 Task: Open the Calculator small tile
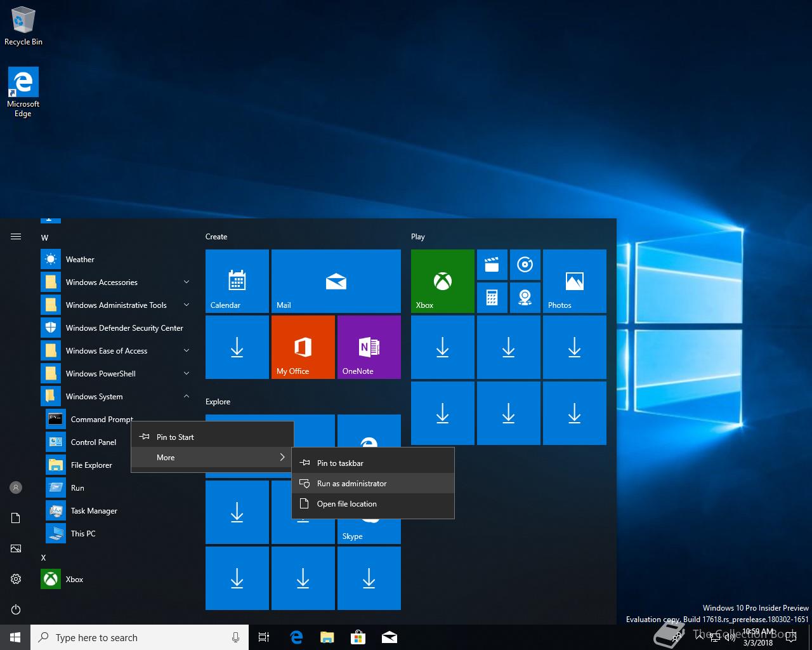492,298
